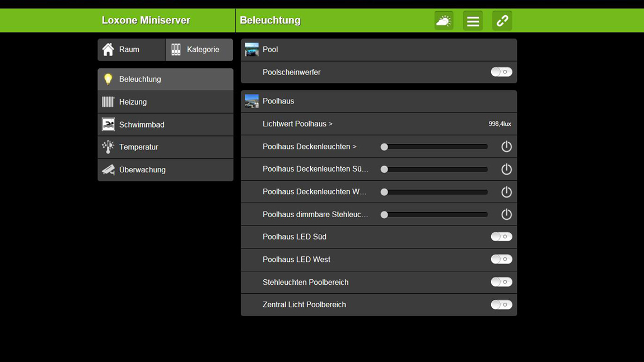Switch to the Raum tab

[132, 50]
